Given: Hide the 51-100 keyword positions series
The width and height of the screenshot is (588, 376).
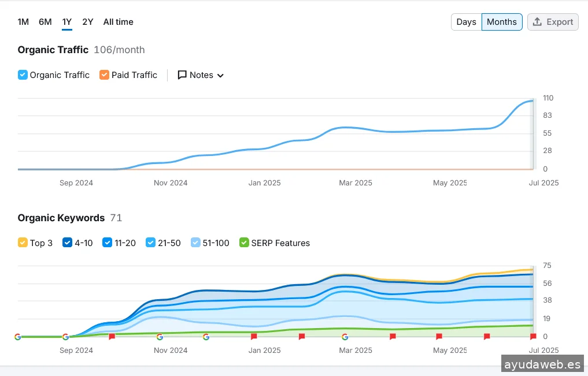Looking at the screenshot, I should click(x=197, y=243).
